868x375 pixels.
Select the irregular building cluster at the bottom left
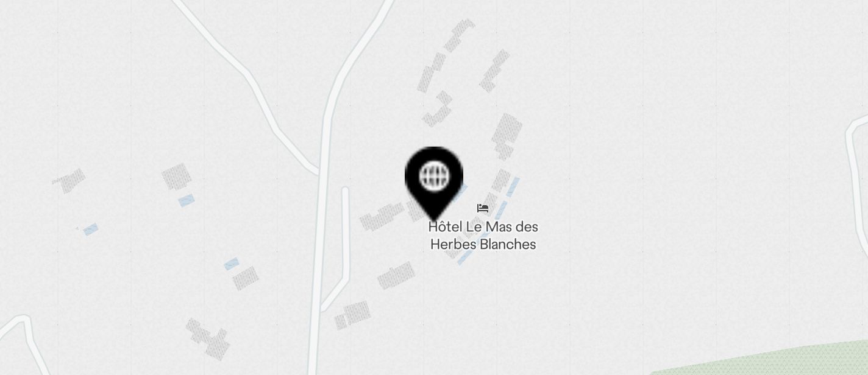(208, 339)
